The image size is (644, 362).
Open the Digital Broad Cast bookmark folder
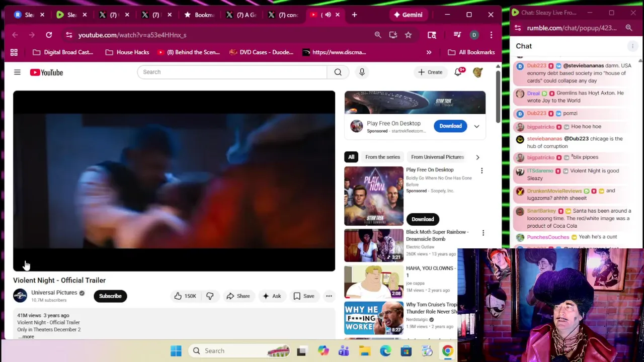pos(63,52)
